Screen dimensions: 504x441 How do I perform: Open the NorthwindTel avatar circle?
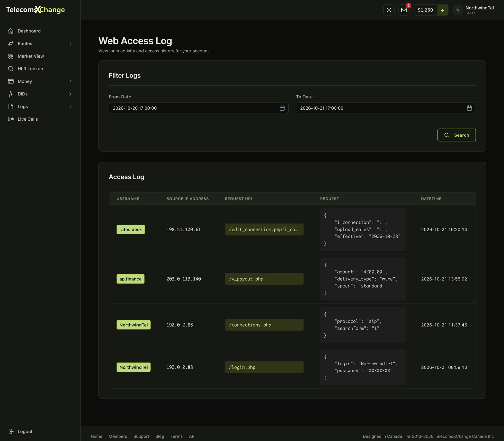coord(458,10)
